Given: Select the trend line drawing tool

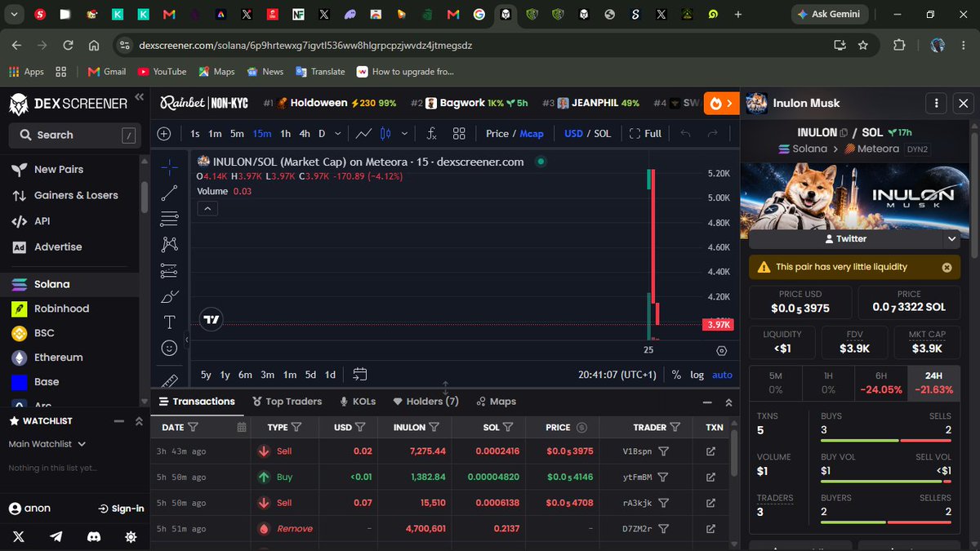Looking at the screenshot, I should click(x=169, y=193).
